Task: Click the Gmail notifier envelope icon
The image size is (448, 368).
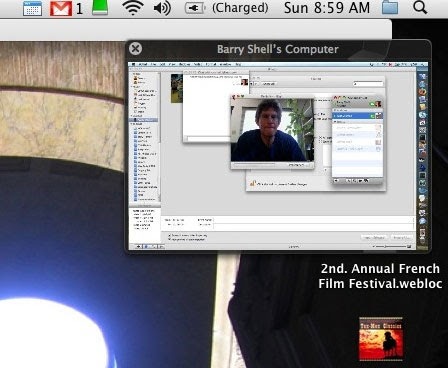Action: coord(61,8)
